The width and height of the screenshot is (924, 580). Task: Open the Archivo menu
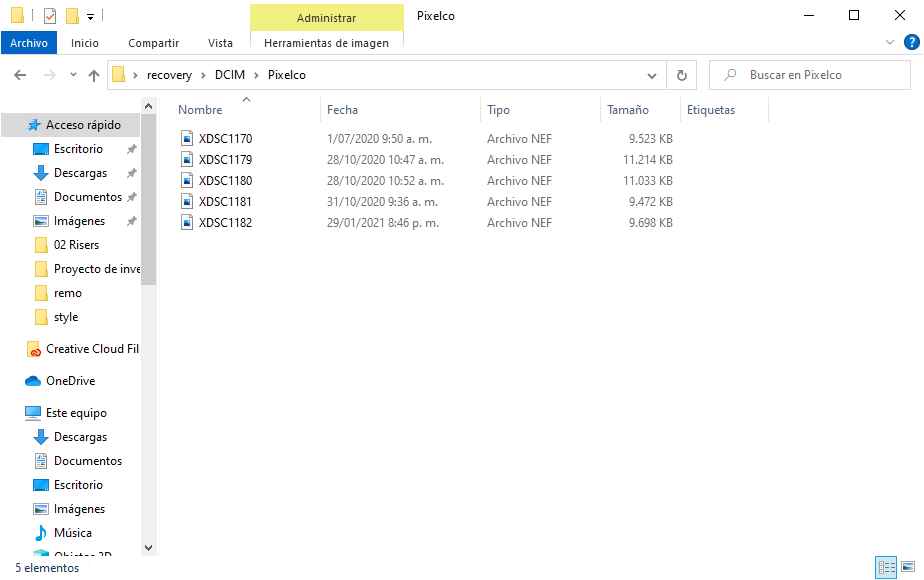29,42
